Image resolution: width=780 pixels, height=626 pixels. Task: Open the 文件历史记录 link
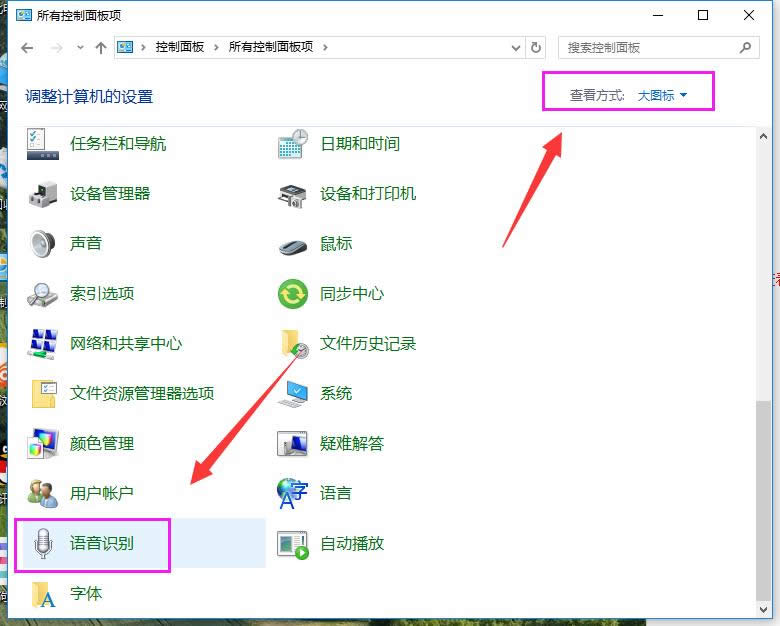coord(368,344)
